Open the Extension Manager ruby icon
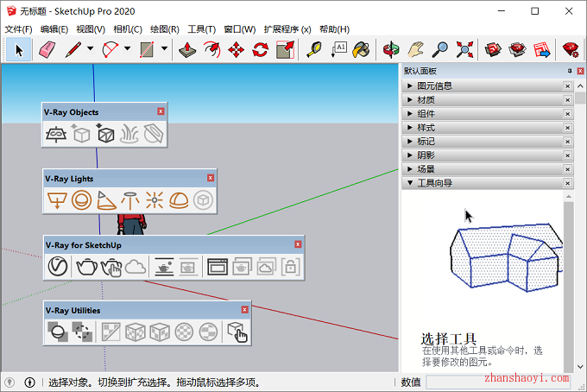 coord(571,49)
